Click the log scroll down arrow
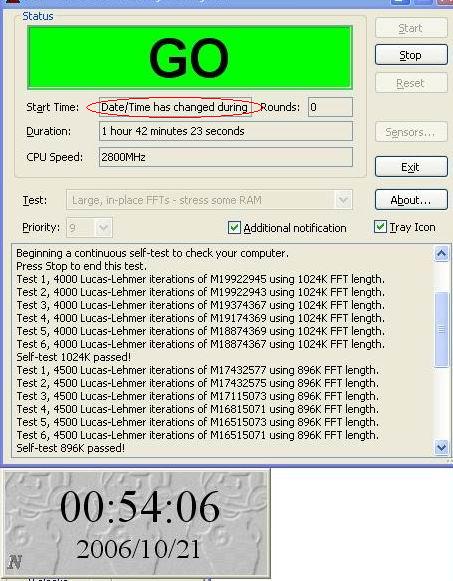This screenshot has width=453, height=581. (x=441, y=448)
